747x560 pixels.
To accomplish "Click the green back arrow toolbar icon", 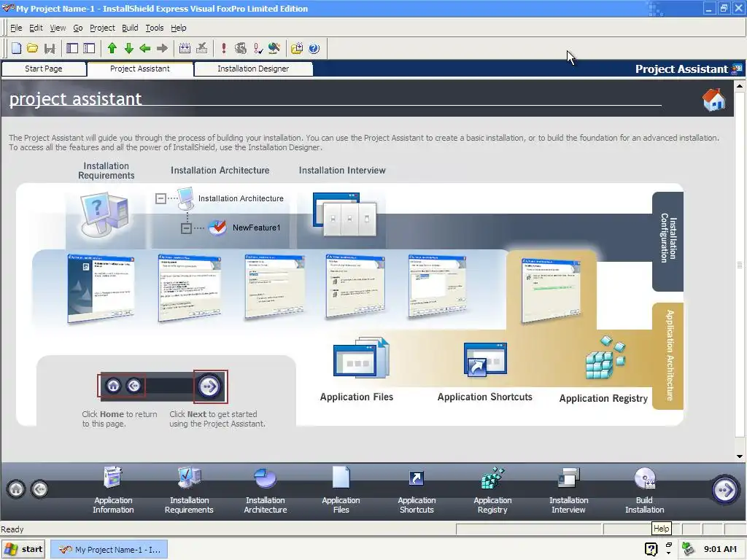I will pyautogui.click(x=145, y=48).
